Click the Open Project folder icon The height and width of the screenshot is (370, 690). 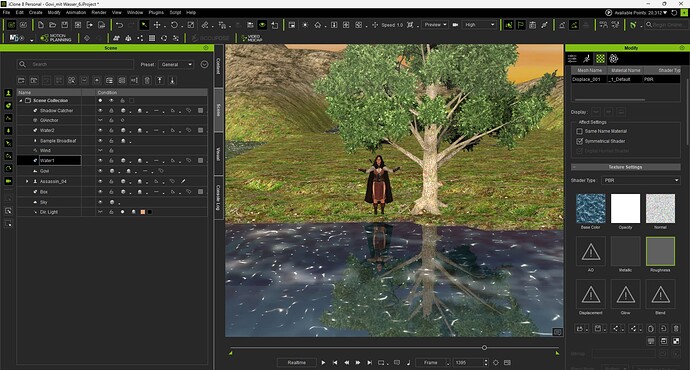tap(52, 25)
